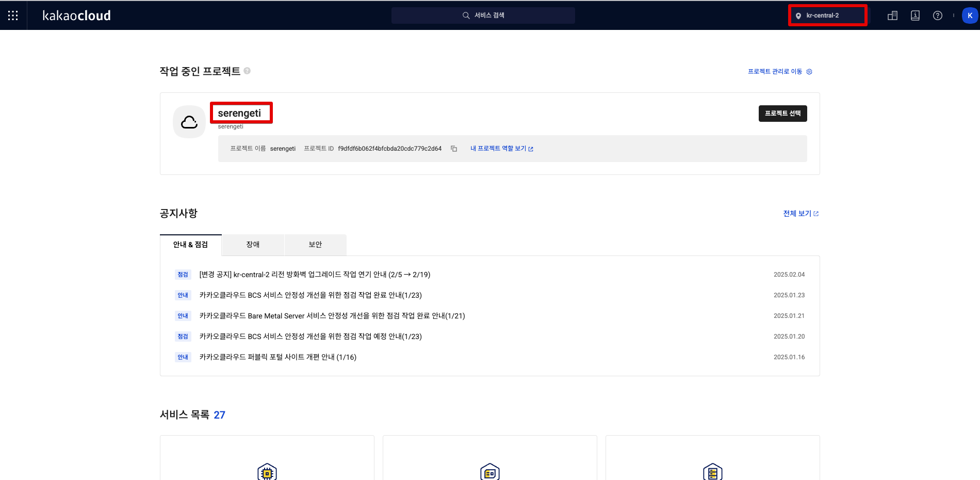Expand the kr-central-2 region selector

click(827, 15)
